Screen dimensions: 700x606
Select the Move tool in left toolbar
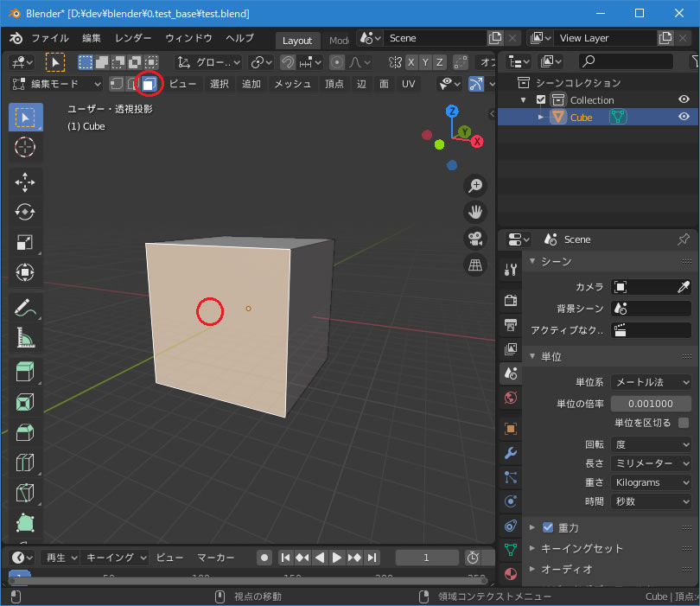point(25,182)
